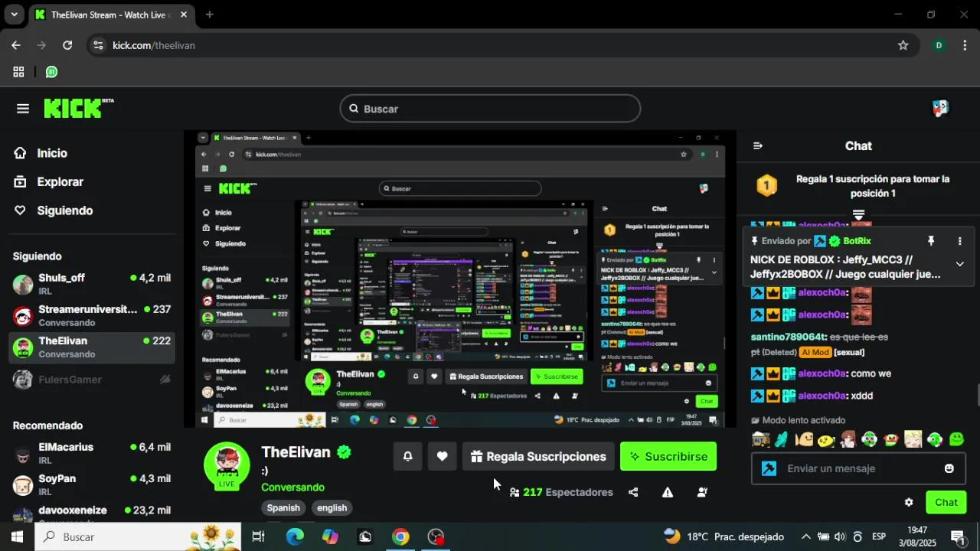Open the Kick hamburger sidebar menu
This screenshot has height=551, width=980.
tap(23, 109)
